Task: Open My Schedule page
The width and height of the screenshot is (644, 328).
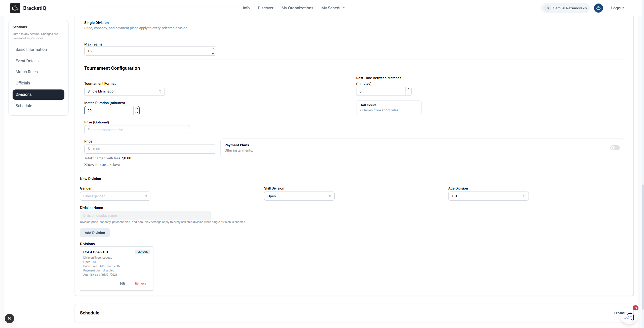Action: (333, 8)
